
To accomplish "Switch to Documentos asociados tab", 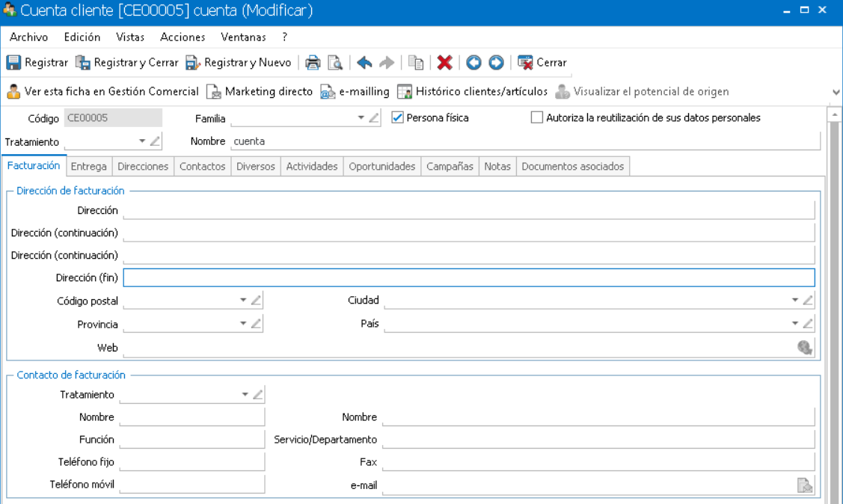I will coord(572,167).
